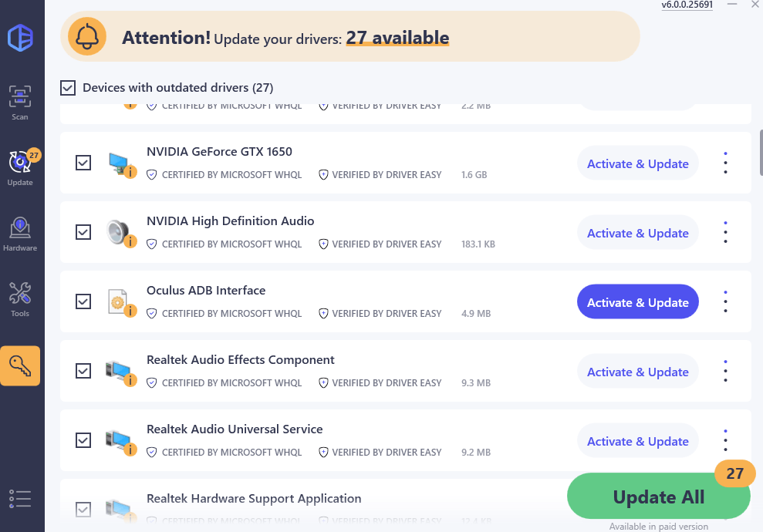Click the Driver Easy logo icon
Image resolution: width=763 pixels, height=532 pixels.
pyautogui.click(x=20, y=38)
